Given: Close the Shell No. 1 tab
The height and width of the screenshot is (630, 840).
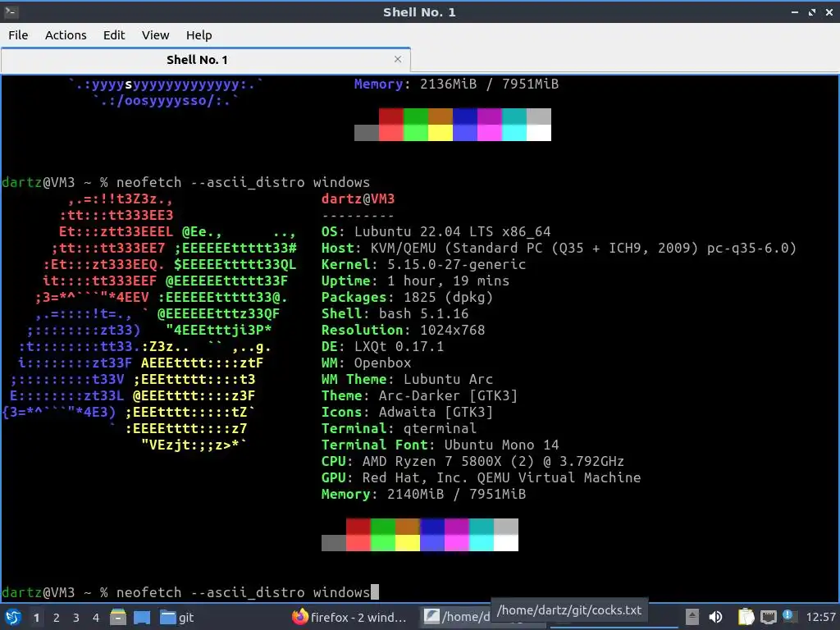Looking at the screenshot, I should (x=398, y=59).
